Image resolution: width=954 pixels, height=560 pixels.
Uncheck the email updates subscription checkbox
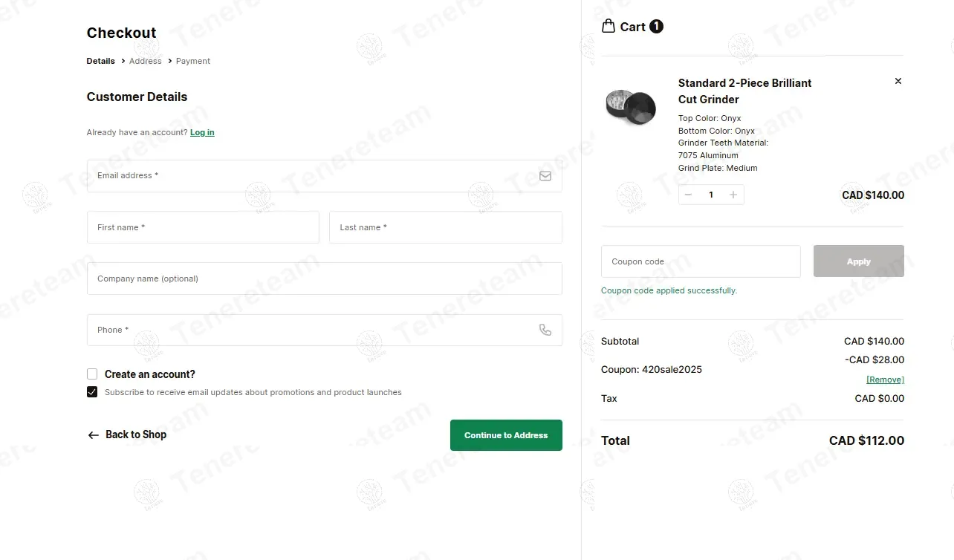[x=92, y=392]
